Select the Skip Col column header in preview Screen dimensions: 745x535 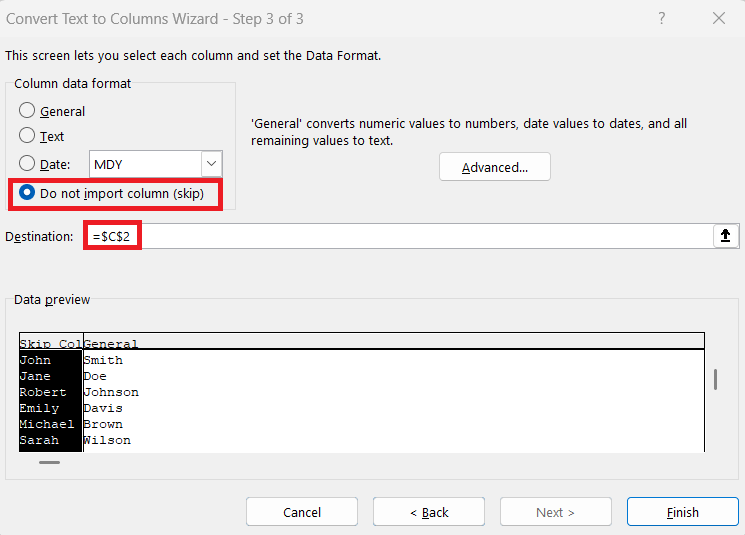pyautogui.click(x=51, y=343)
